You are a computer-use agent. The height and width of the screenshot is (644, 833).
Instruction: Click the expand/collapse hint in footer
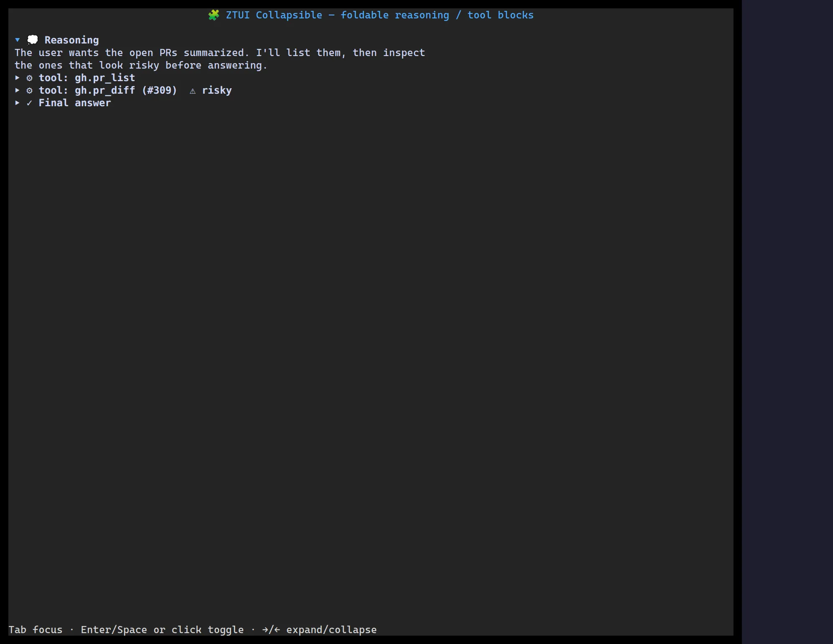(x=332, y=630)
